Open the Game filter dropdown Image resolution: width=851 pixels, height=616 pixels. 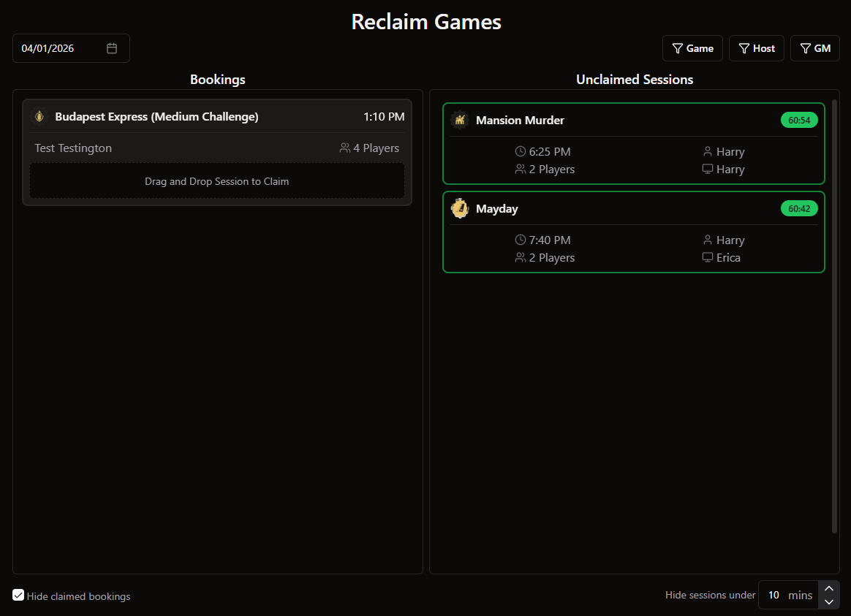tap(692, 48)
